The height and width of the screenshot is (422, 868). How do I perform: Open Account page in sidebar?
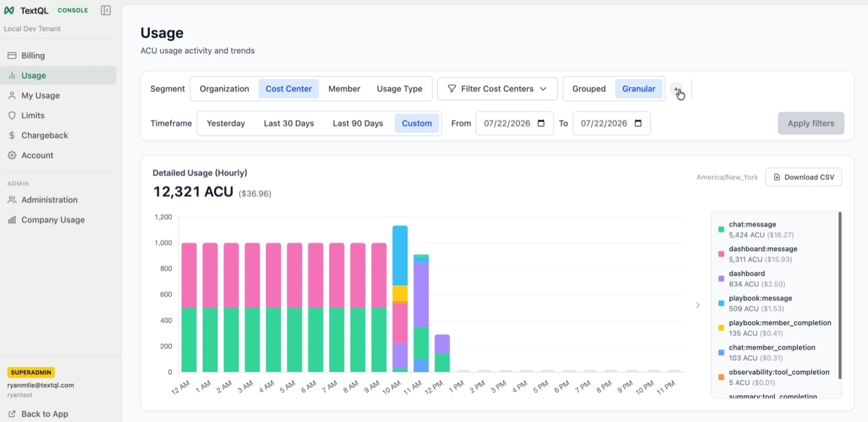tap(58, 156)
